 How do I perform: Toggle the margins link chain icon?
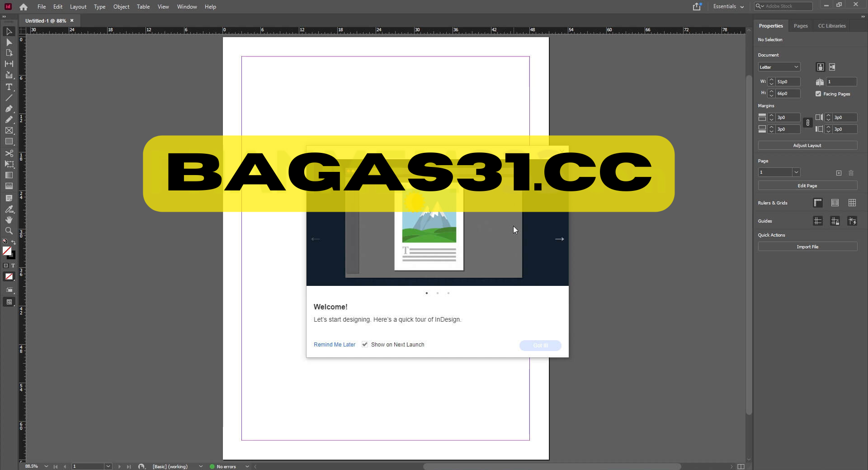point(808,123)
